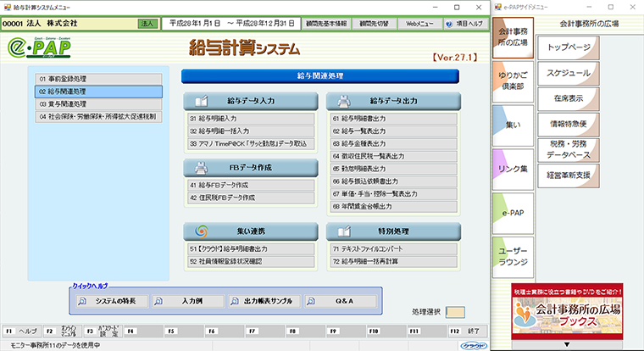644x351 pixels.
Task: Open 32 給与明細一括入力
Action: pos(251,131)
